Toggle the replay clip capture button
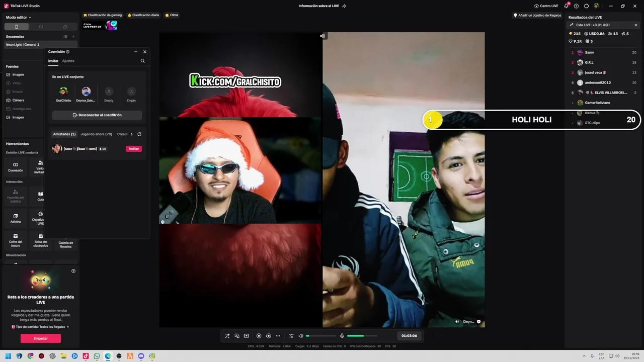 (x=268, y=336)
